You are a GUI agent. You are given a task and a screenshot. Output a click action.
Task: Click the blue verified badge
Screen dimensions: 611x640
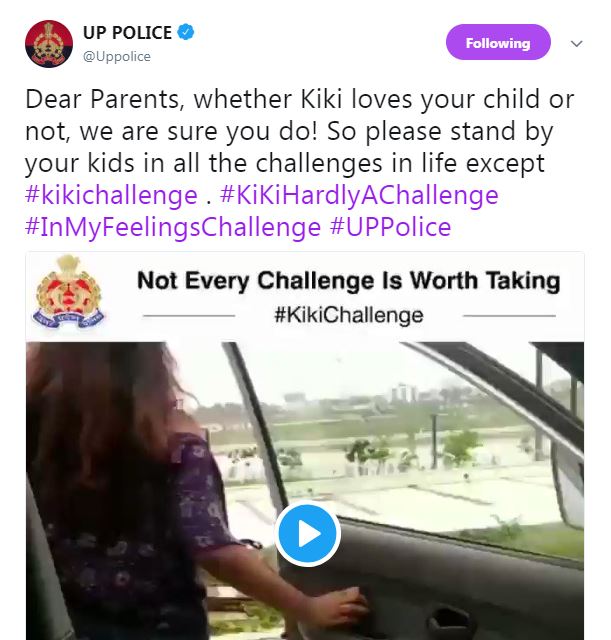pyautogui.click(x=185, y=32)
